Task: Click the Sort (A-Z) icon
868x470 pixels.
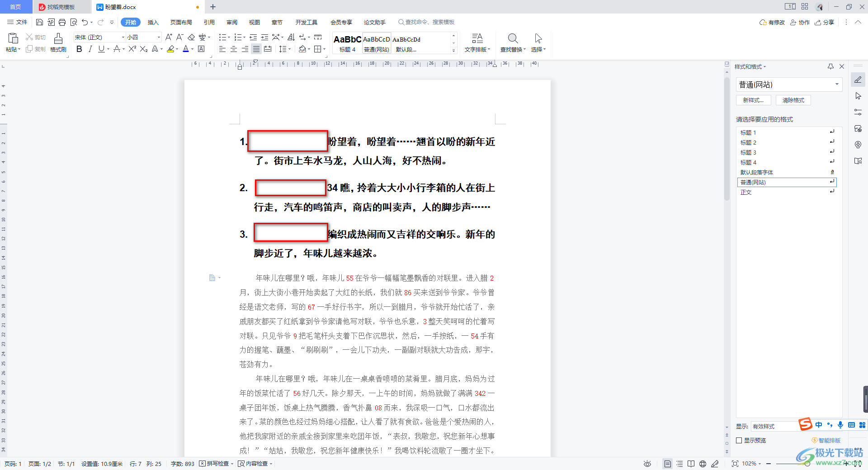Action: pyautogui.click(x=291, y=37)
